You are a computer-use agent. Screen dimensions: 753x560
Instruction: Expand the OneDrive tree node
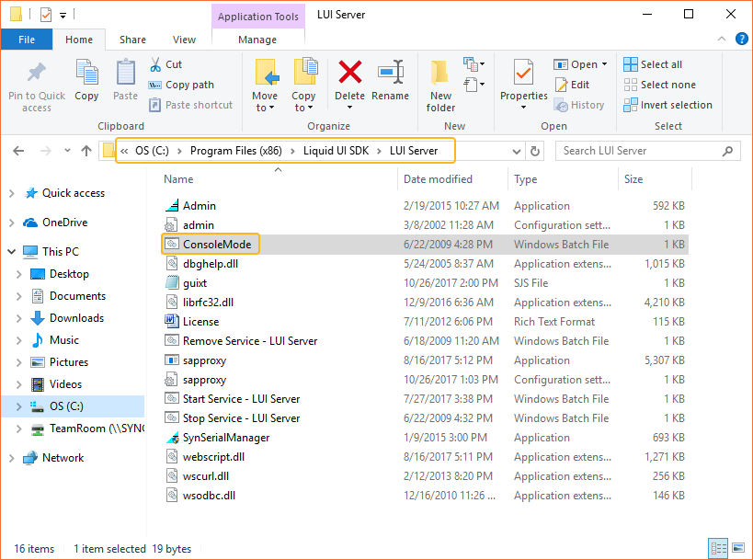(x=12, y=223)
